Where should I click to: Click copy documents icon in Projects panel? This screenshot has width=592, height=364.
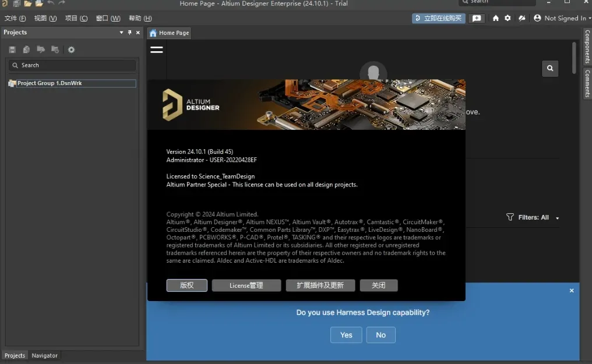tap(26, 50)
